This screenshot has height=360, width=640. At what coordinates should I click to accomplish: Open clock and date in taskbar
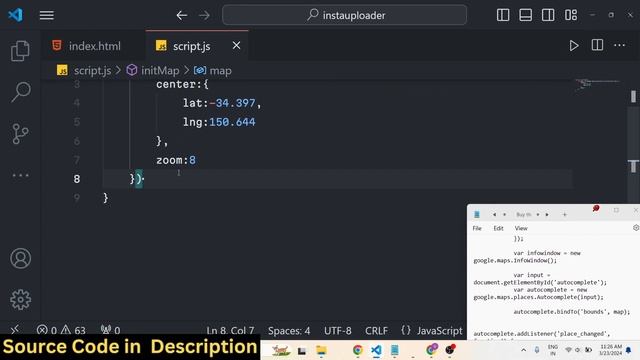[x=611, y=350]
